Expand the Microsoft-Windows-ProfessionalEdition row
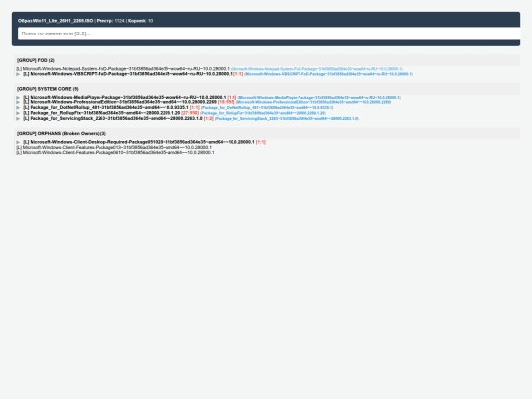 pyautogui.click(x=18, y=102)
